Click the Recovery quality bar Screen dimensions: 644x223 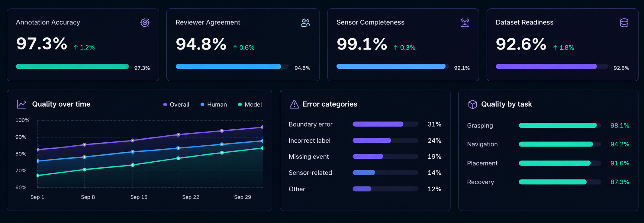[560, 182]
